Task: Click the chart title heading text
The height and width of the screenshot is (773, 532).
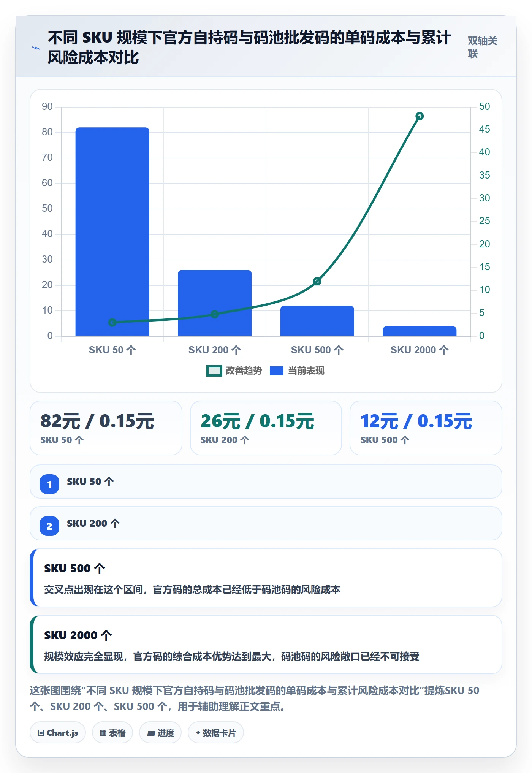Action: pos(249,48)
